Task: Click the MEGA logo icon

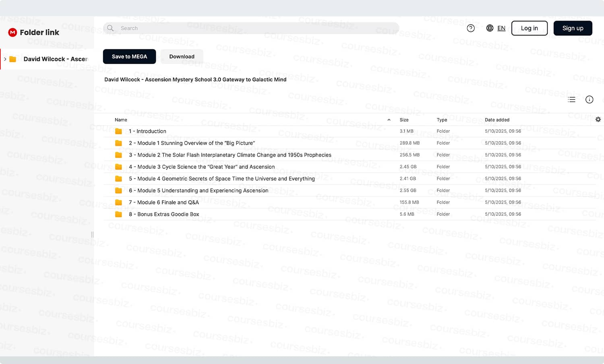Action: coord(12,32)
